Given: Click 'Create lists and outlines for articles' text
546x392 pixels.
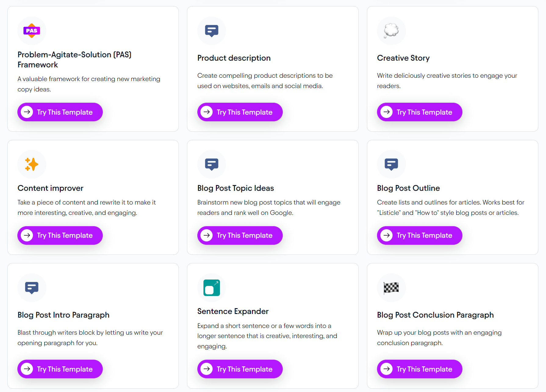Looking at the screenshot, I should tap(451, 208).
